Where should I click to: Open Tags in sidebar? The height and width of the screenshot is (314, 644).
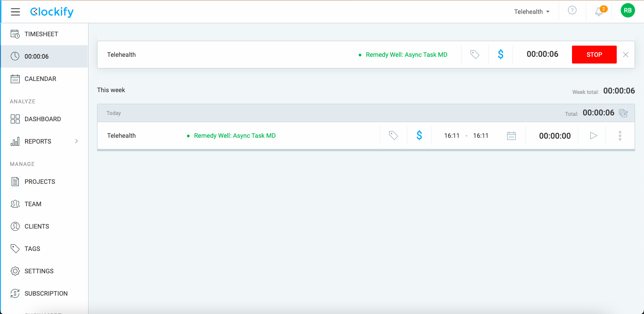point(44,249)
